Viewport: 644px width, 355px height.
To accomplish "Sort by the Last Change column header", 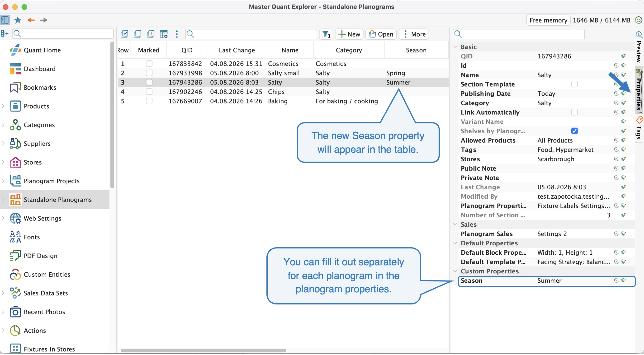I will (237, 50).
